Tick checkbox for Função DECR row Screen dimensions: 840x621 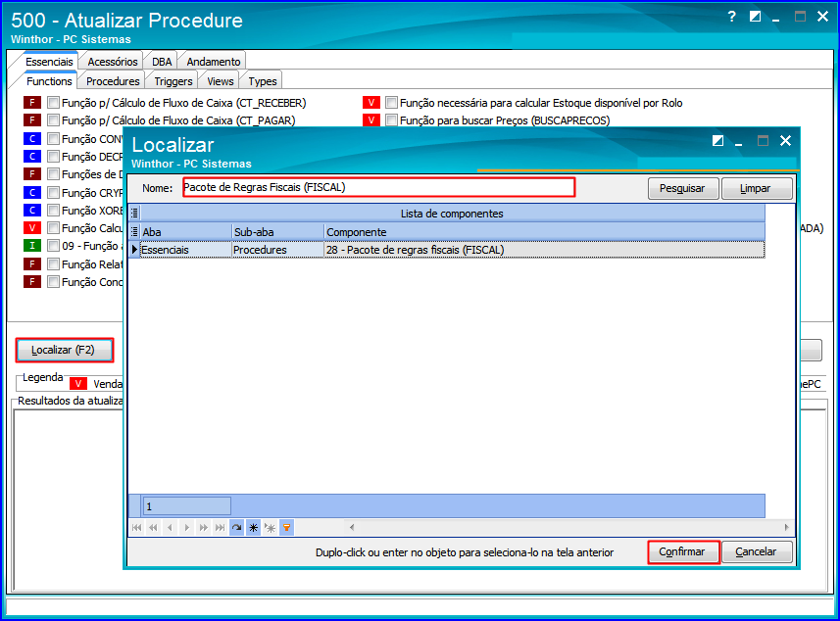coord(53,157)
